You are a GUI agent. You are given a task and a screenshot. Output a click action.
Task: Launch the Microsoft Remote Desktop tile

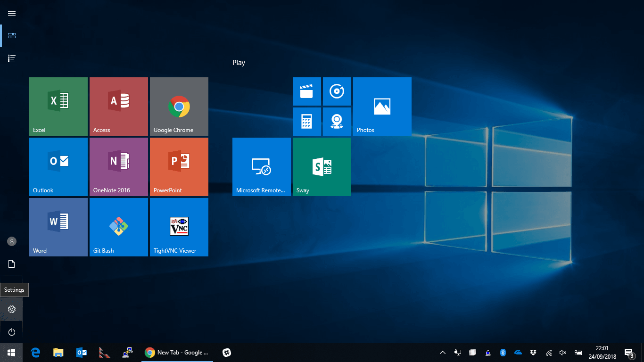click(x=262, y=167)
